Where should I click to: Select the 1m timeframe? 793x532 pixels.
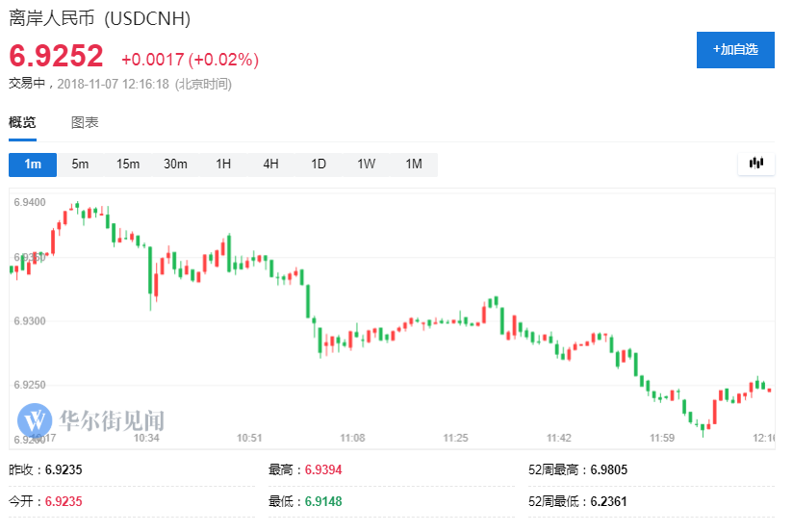point(33,164)
